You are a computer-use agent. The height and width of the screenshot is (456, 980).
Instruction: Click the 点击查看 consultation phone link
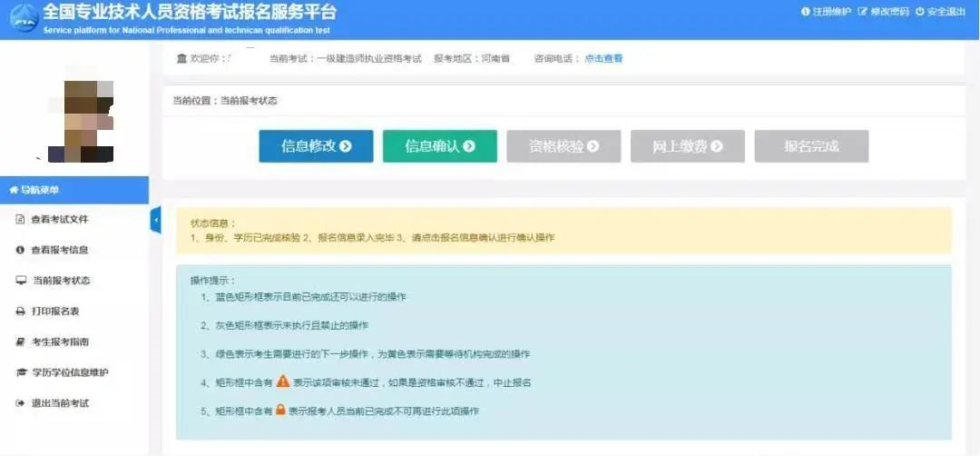[x=603, y=59]
